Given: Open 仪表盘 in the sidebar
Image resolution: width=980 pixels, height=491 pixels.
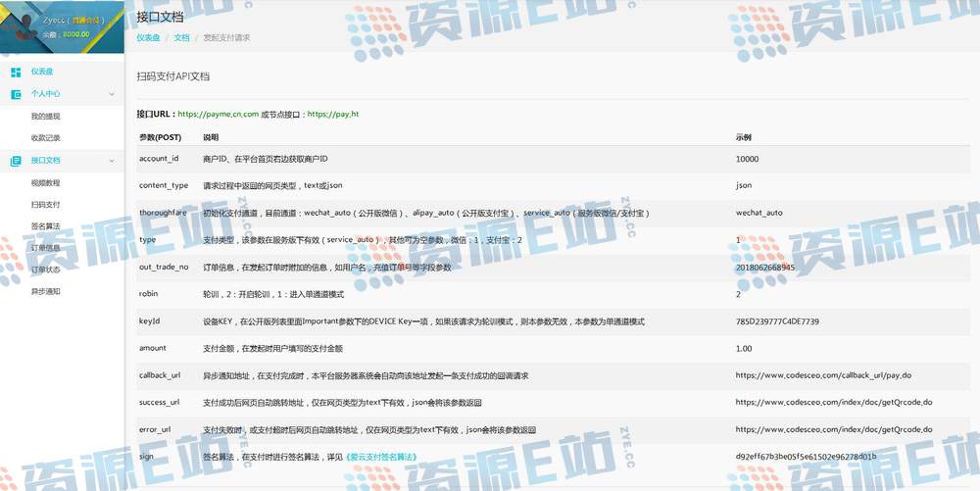Looking at the screenshot, I should point(42,72).
